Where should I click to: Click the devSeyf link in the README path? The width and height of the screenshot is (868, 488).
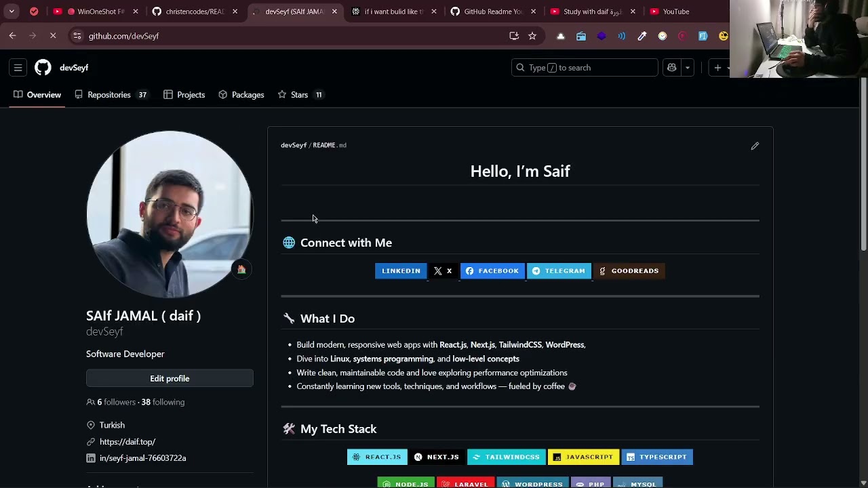click(294, 145)
